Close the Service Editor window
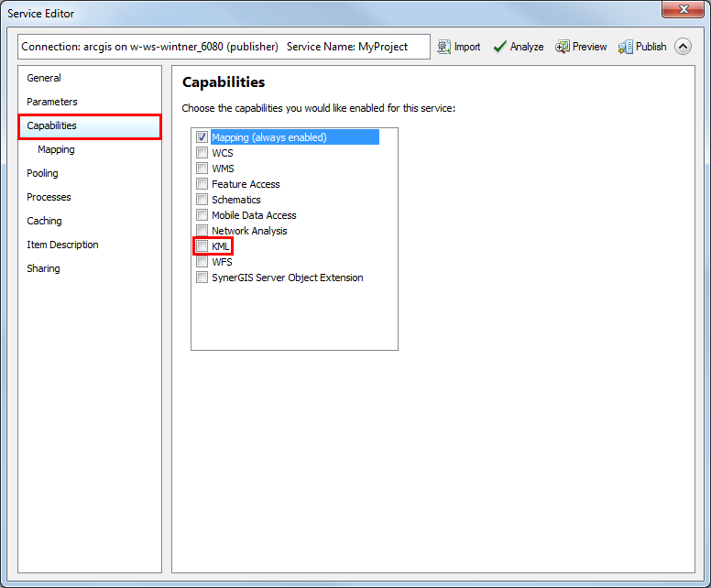Viewport: 711px width, 588px height. [x=683, y=10]
